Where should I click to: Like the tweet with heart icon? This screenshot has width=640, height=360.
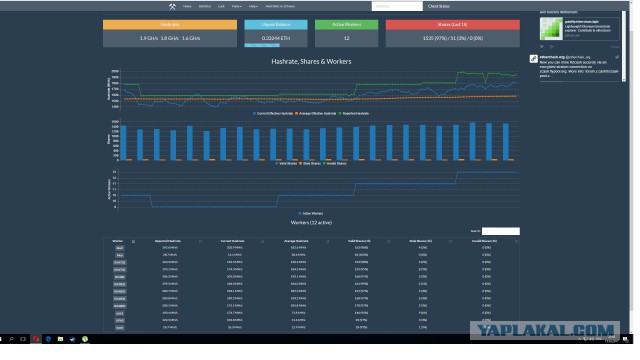pos(542,47)
